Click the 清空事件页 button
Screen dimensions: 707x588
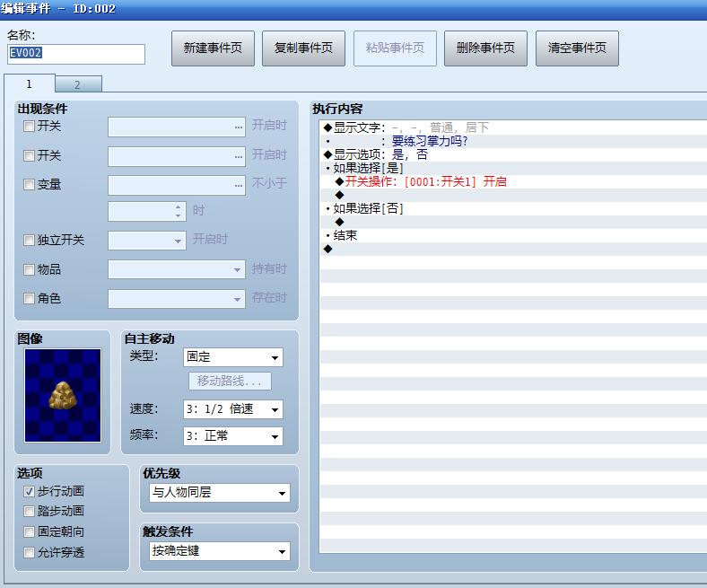point(577,48)
